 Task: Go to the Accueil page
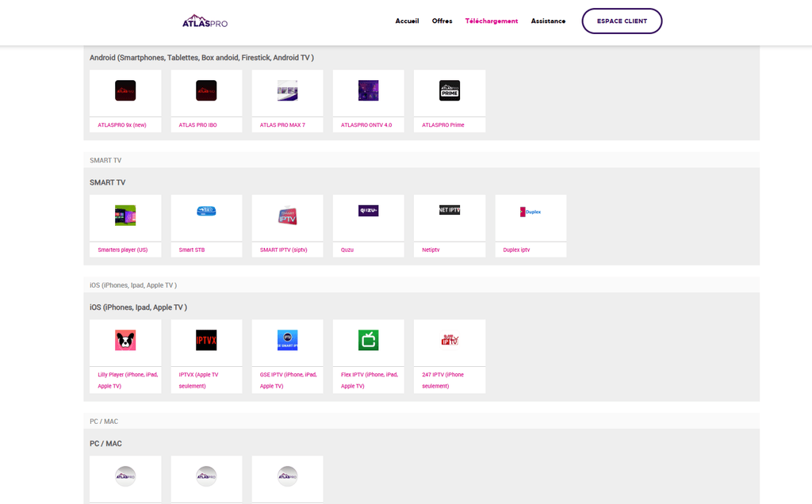407,21
